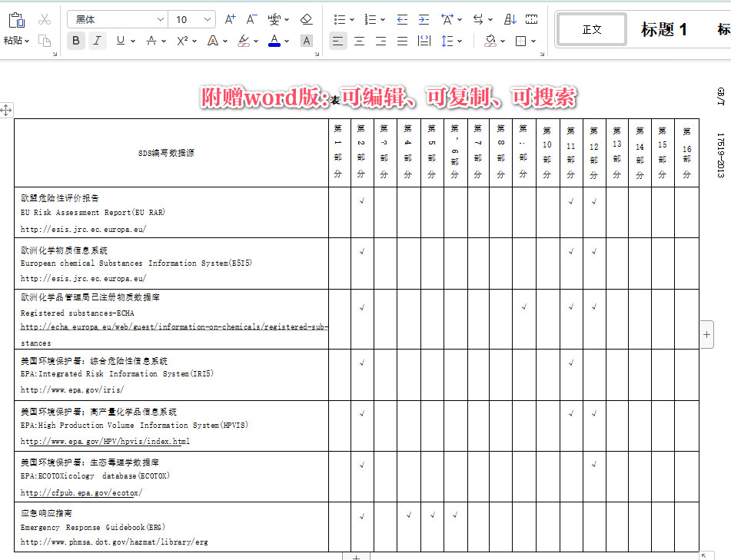Toggle bold formatting
731x560 pixels.
[75, 40]
